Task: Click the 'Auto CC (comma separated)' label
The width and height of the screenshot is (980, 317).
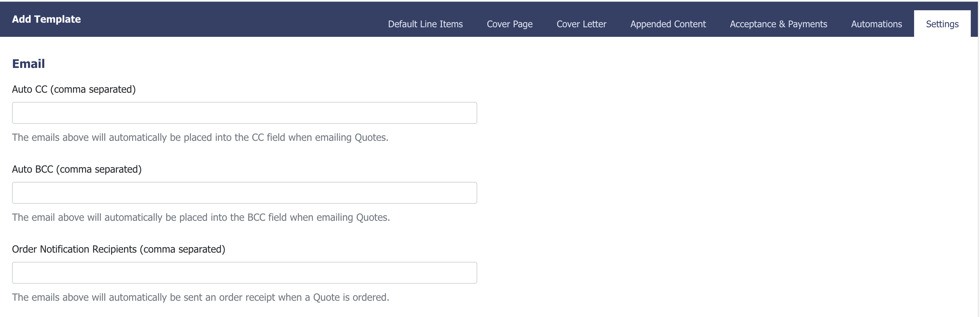Action: [73, 89]
